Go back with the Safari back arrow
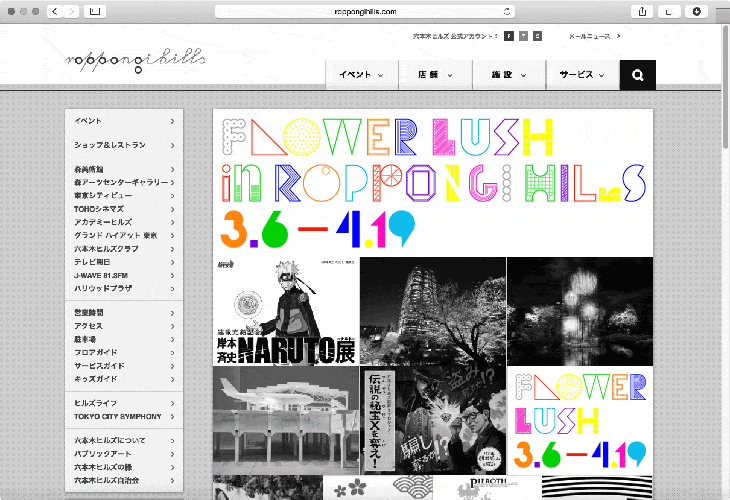Viewport: 730px width, 500px height. coord(55,11)
